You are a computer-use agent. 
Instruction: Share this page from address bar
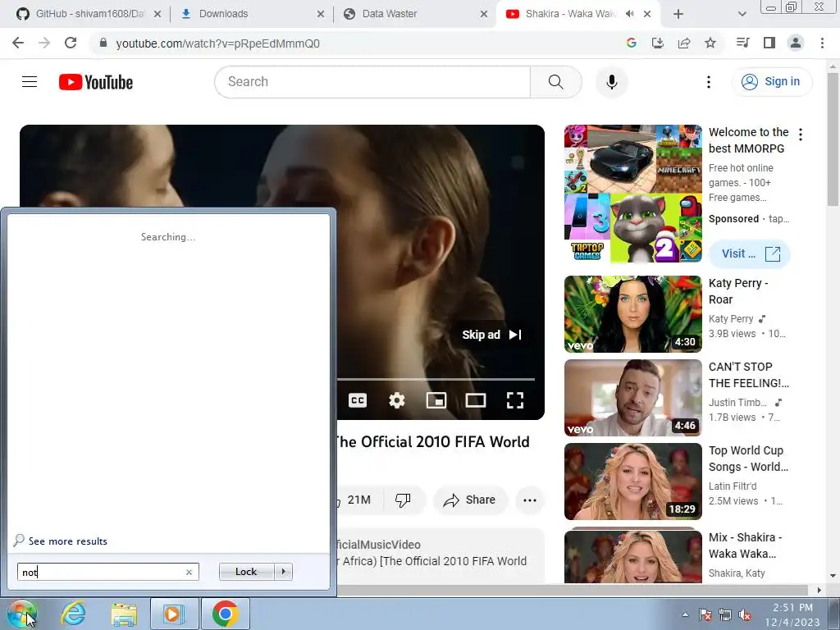684,43
